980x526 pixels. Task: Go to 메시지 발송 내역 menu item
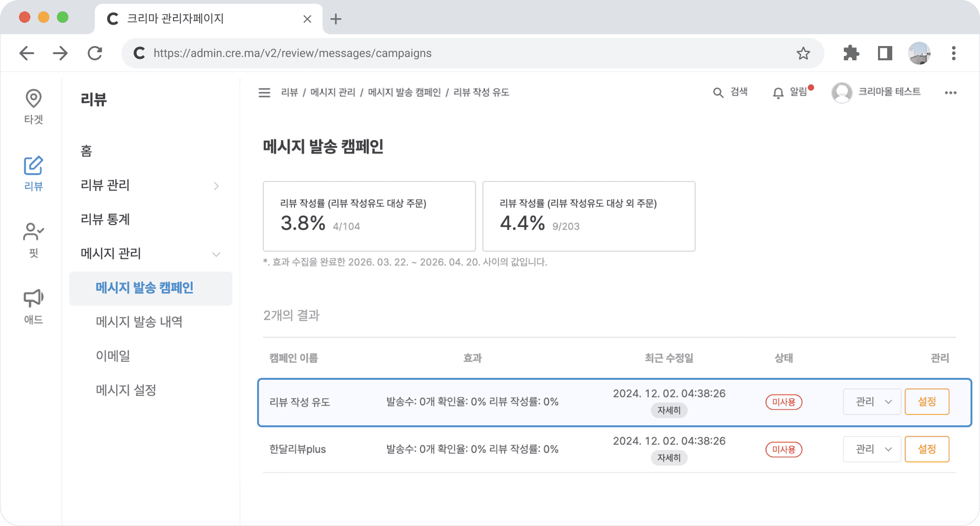(x=139, y=322)
